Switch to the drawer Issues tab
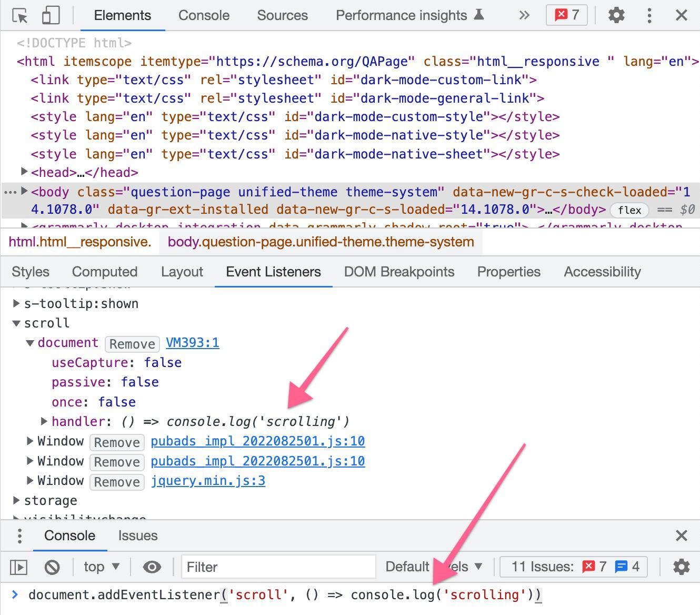This screenshot has width=700, height=615. pyautogui.click(x=138, y=535)
